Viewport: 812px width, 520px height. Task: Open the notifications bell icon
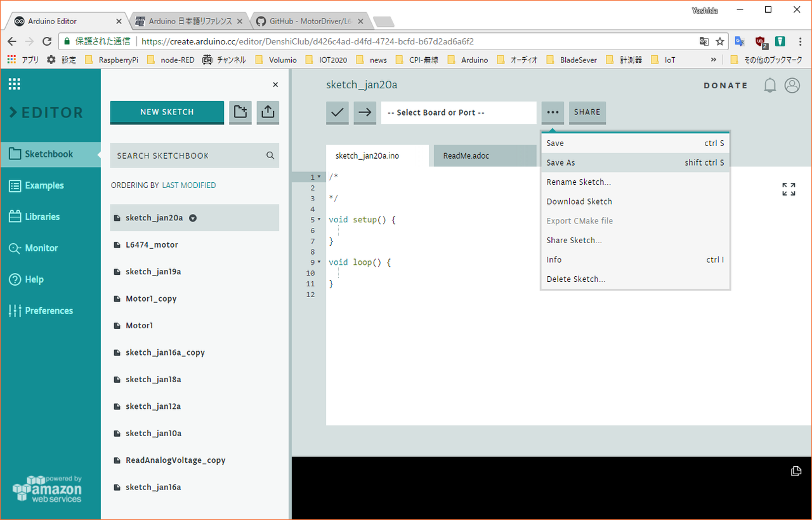[x=770, y=85]
